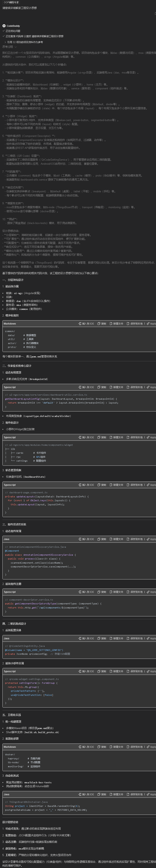Click Apply on the docker/ Markdown block
Screen dimensions: 156x868
point(151,747)
